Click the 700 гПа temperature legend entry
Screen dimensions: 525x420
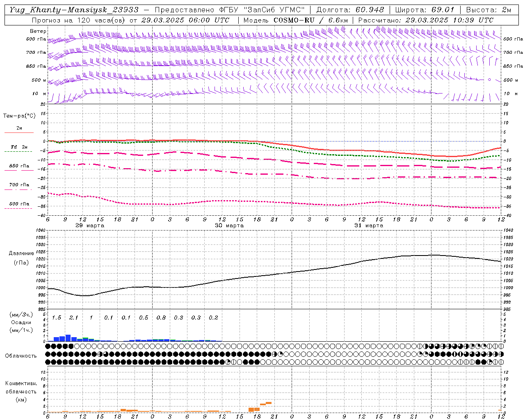(x=19, y=185)
